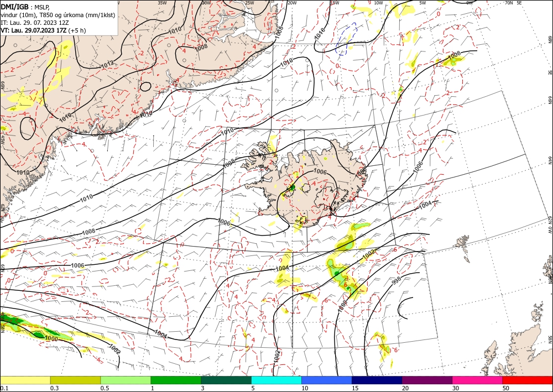Click the '10W' longitude label
Image resolution: width=553 pixels, height=392 pixels.
coord(378,3)
